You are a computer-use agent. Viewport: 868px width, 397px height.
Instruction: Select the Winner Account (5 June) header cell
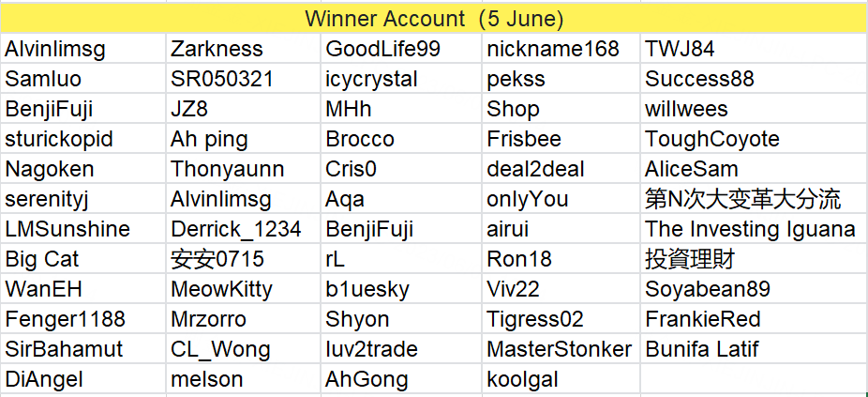click(434, 20)
